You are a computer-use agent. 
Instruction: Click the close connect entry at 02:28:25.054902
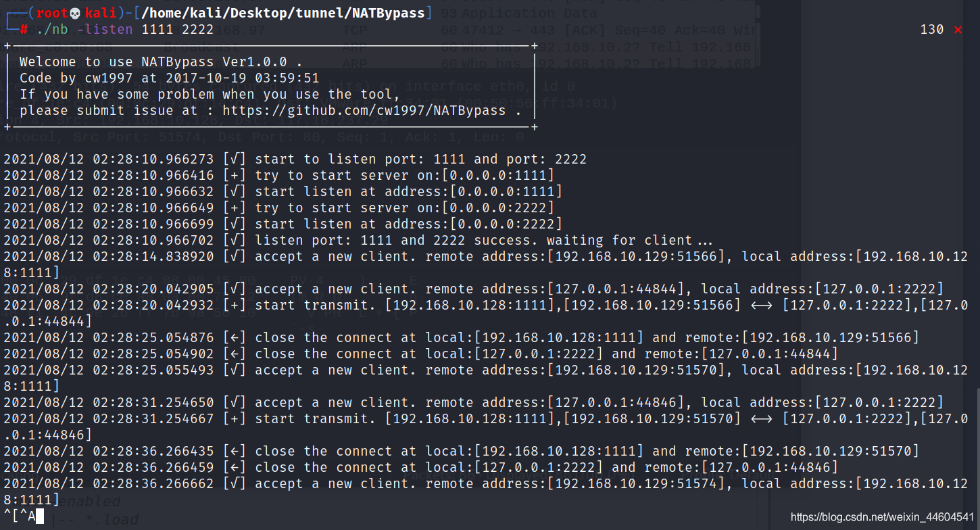tap(421, 354)
